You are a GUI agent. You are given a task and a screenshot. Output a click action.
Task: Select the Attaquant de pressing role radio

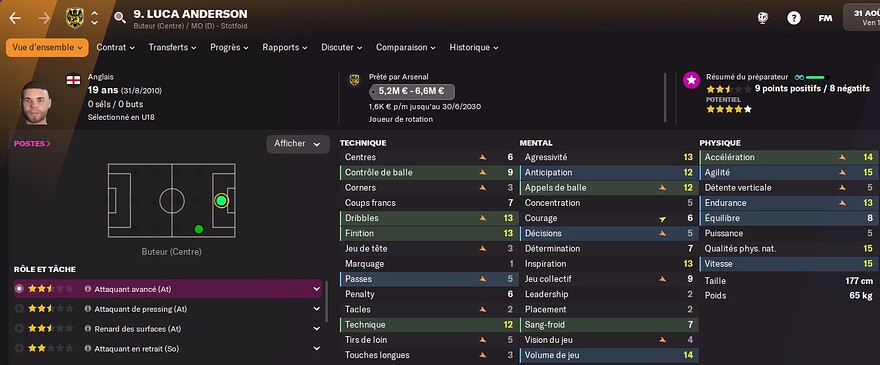[x=19, y=309]
